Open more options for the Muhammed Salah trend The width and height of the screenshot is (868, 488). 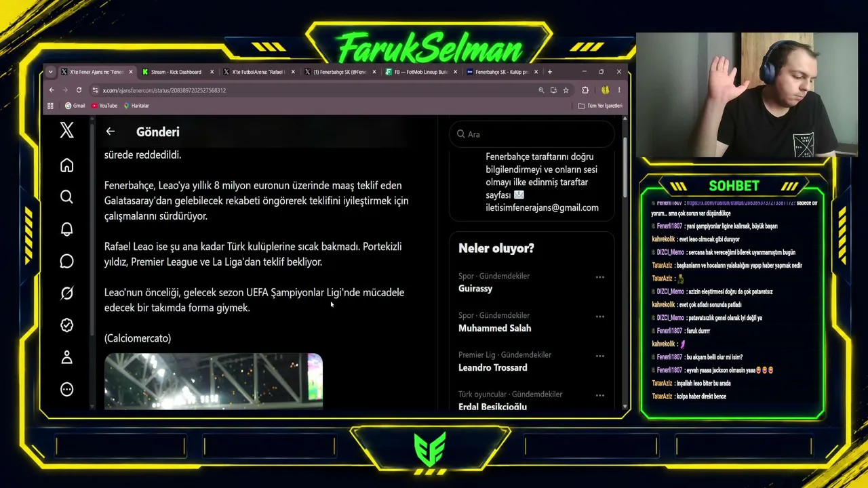[599, 317]
